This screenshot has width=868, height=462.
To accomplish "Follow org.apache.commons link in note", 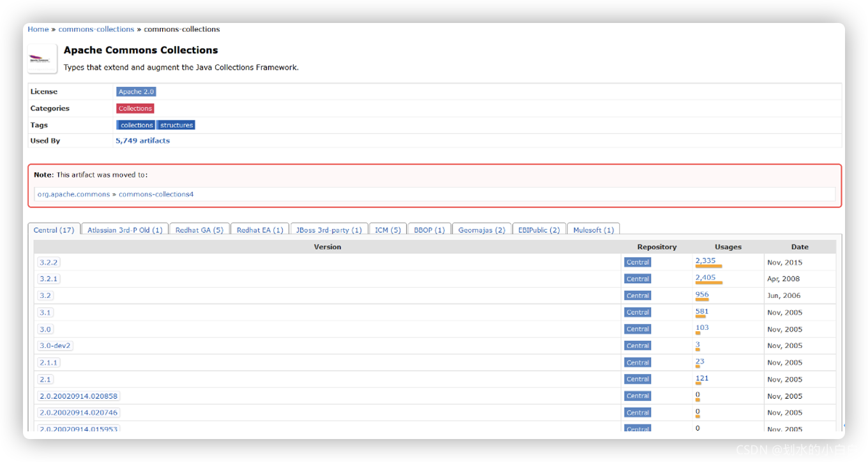I will 73,194.
